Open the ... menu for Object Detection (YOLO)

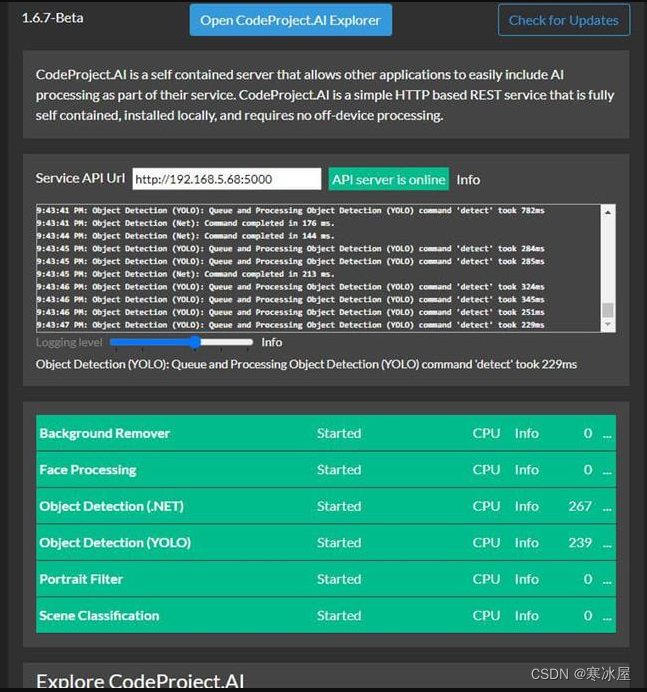607,544
